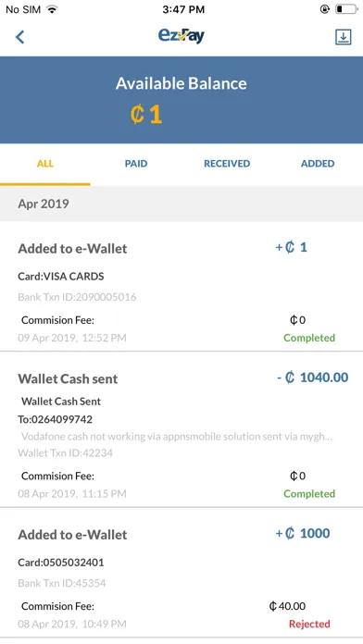Open the ADDED tab

[318, 164]
